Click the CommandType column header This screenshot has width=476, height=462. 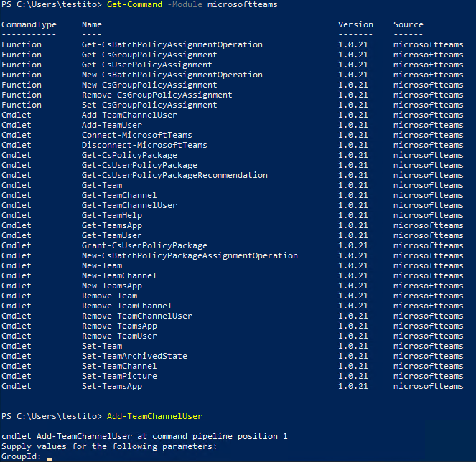click(29, 24)
